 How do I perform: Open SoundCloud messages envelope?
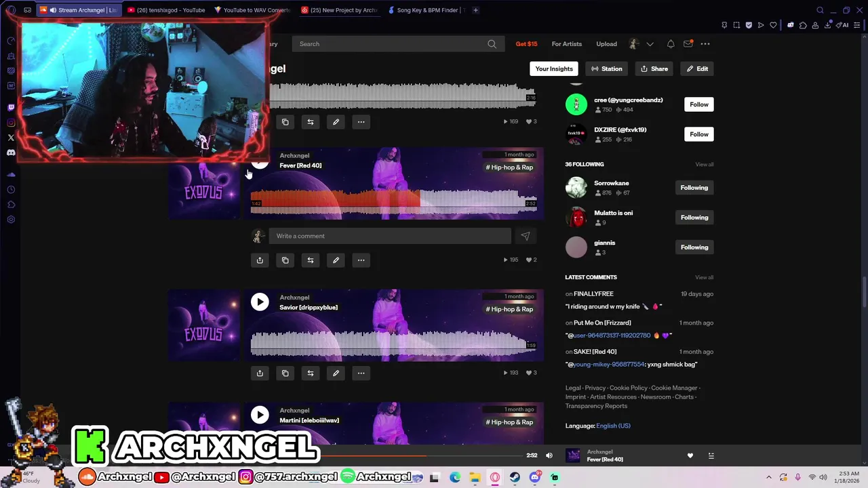click(688, 44)
